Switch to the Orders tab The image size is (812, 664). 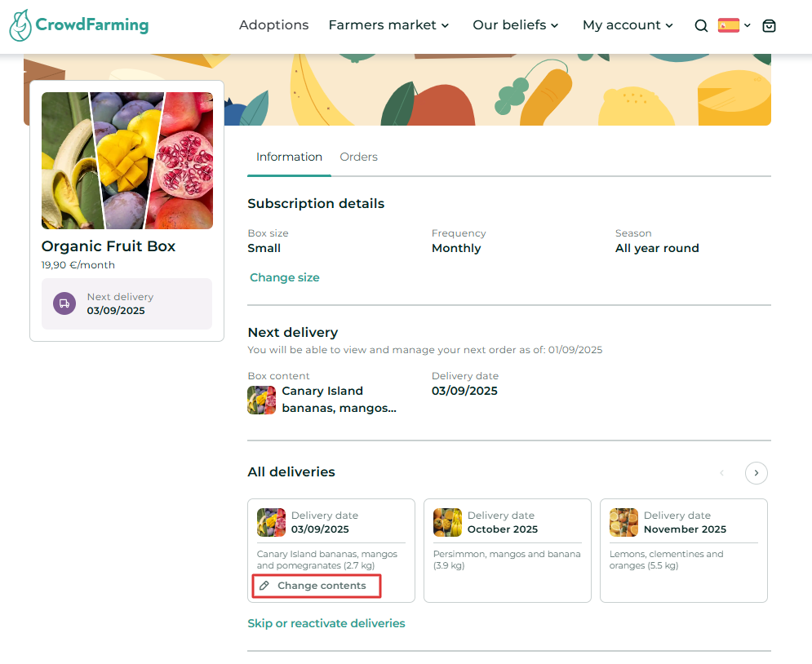pyautogui.click(x=358, y=157)
